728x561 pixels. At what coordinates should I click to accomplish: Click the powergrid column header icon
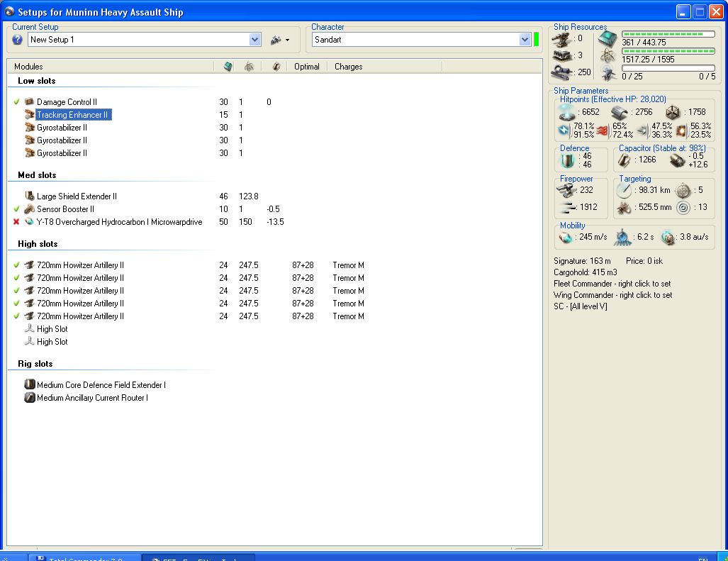coord(250,67)
